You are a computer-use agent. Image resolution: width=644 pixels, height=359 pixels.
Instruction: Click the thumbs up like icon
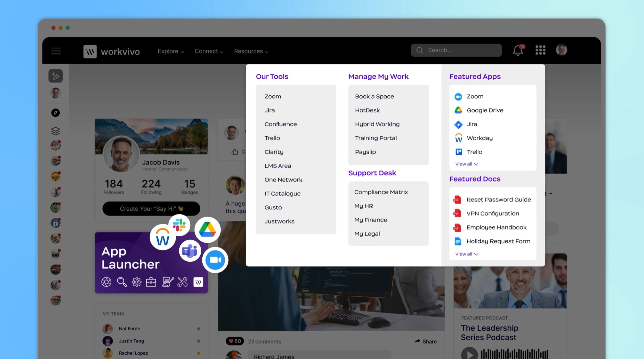tap(235, 152)
